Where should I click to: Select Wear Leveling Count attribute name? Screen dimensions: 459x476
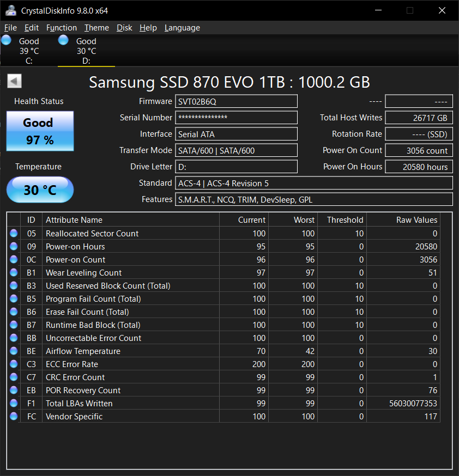[x=83, y=273]
